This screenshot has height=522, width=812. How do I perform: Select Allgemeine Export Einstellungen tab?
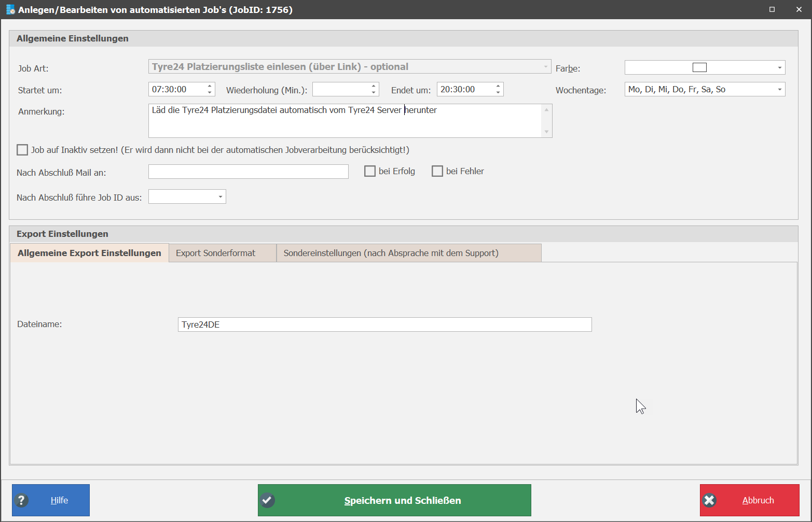(89, 253)
